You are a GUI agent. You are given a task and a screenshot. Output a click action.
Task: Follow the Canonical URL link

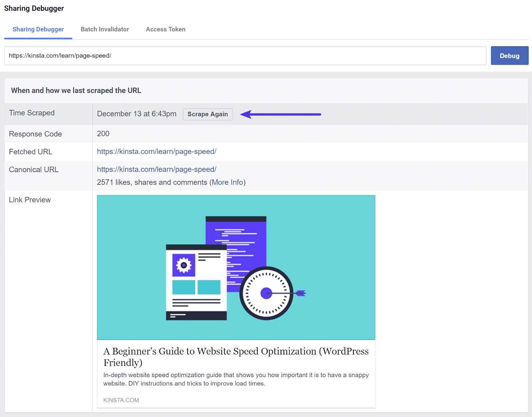(x=157, y=169)
